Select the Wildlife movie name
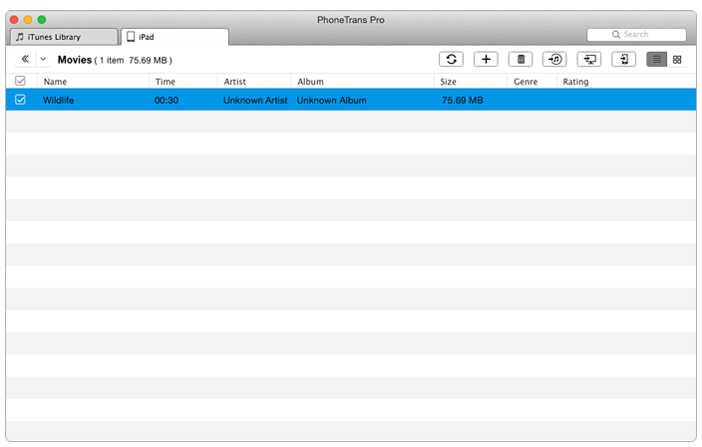The height and width of the screenshot is (447, 702). click(58, 100)
